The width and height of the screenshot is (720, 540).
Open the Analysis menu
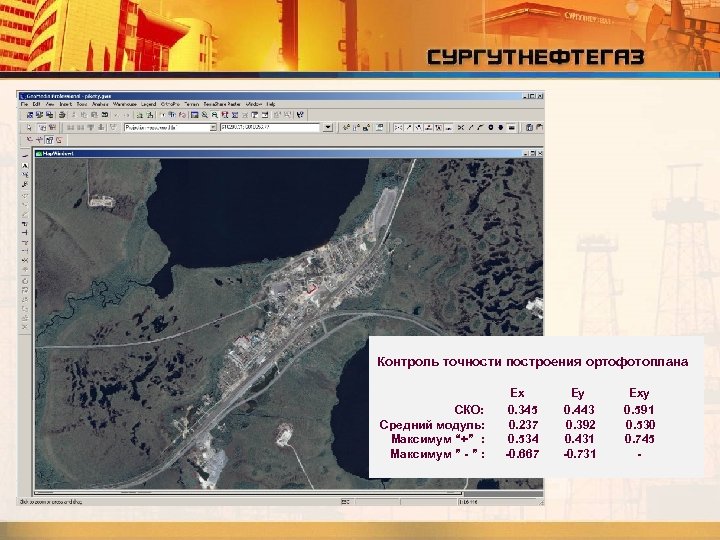(x=100, y=104)
